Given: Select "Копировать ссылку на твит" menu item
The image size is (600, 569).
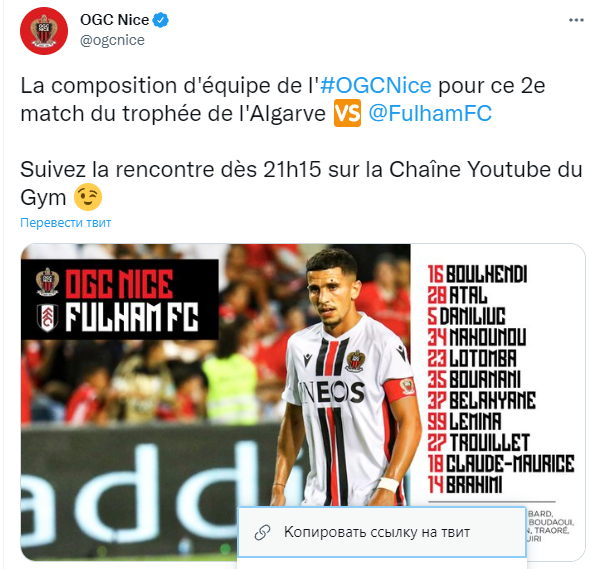Looking at the screenshot, I should click(x=382, y=532).
